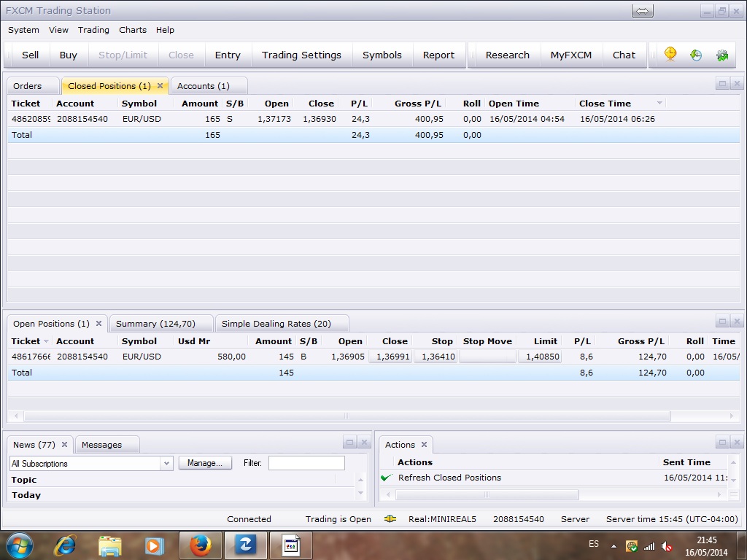Open the Close Time column sort dropdown arrow
The width and height of the screenshot is (747, 560).
click(x=659, y=104)
